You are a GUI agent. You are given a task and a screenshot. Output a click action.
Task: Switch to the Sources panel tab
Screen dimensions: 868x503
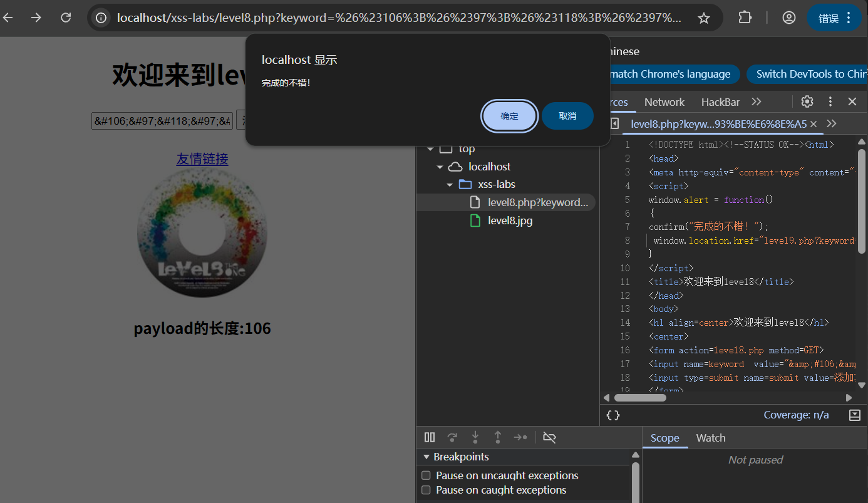click(617, 102)
